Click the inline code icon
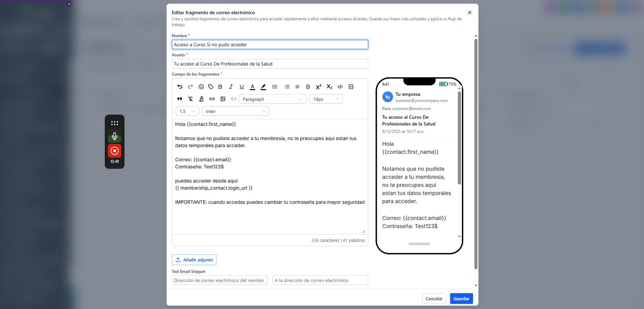This screenshot has width=644, height=309. click(340, 87)
